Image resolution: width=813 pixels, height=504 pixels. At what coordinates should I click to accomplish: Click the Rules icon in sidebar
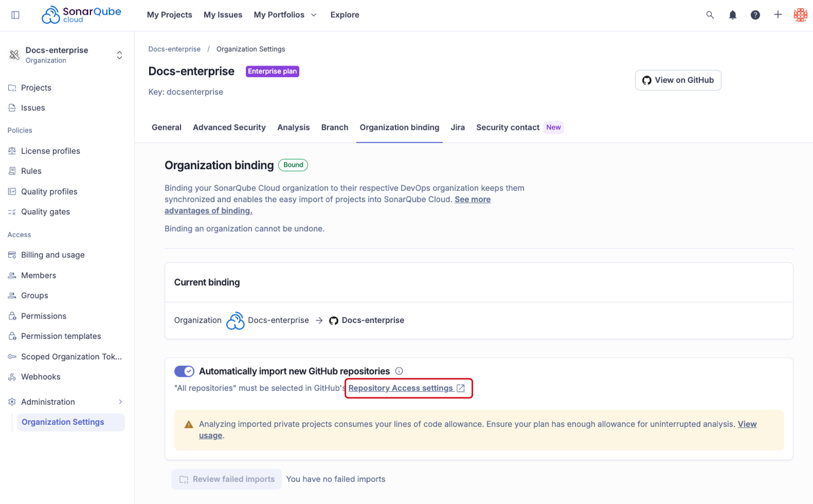pos(12,171)
